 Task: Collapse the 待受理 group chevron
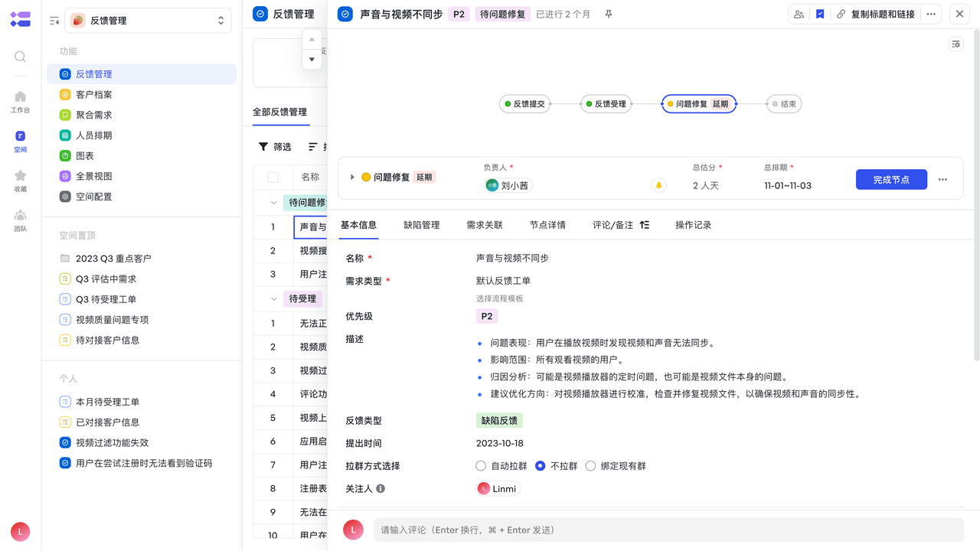click(273, 299)
